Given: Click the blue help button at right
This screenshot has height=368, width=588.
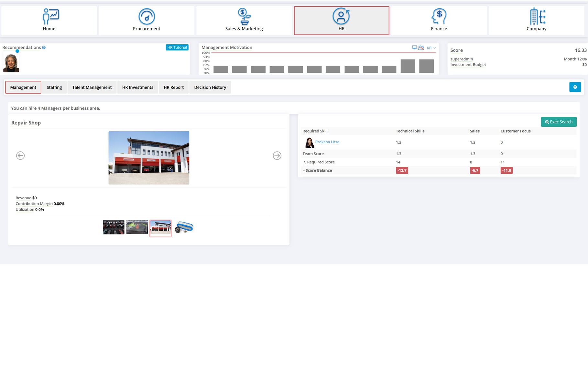Looking at the screenshot, I should coord(575,87).
